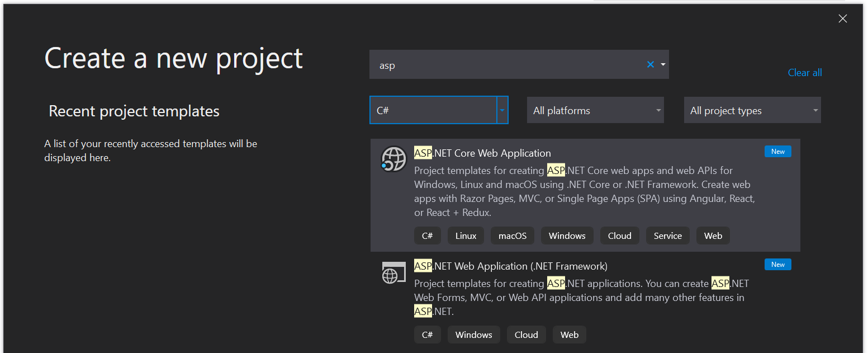Click the Linux tag
Screen dimensions: 868x353
[466, 236]
